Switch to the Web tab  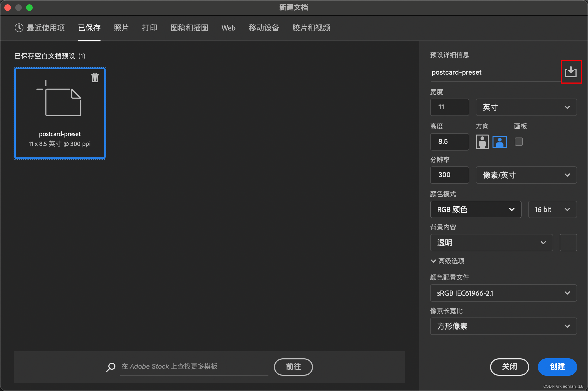(x=228, y=28)
